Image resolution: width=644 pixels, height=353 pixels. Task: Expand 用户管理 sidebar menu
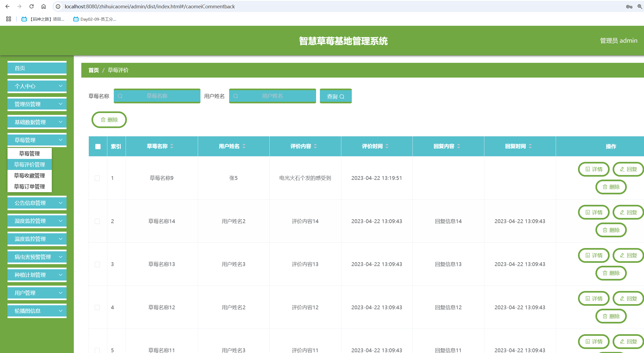[x=37, y=293]
